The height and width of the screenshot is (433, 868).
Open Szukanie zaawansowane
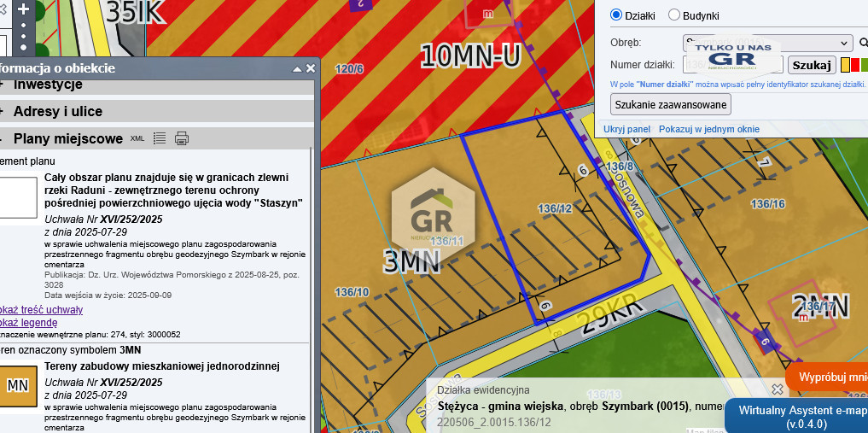pos(670,105)
